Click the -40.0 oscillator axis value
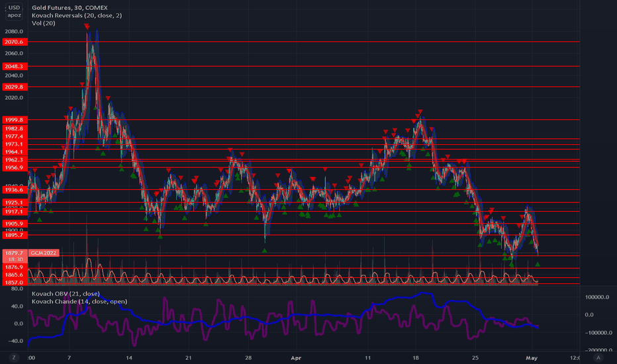 (16, 341)
